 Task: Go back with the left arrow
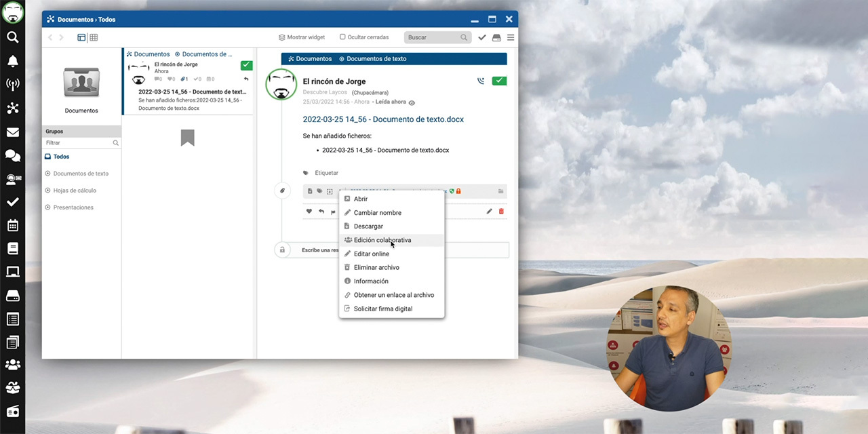tap(50, 37)
